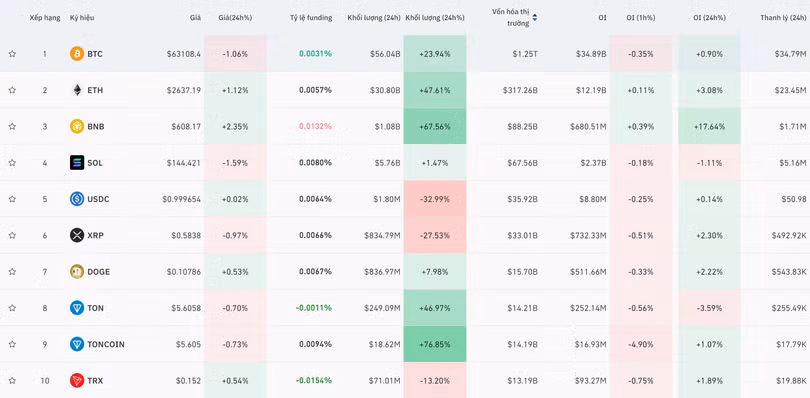Sort by the Giá column header

[x=195, y=18]
